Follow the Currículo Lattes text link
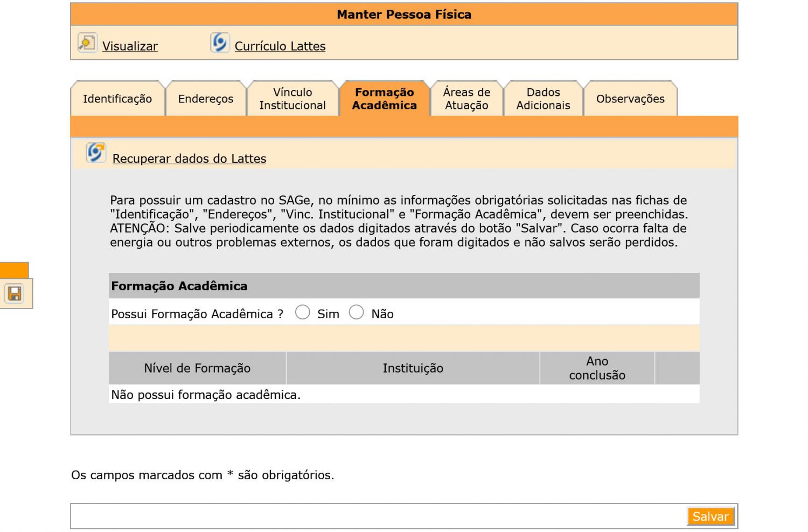Image resolution: width=808 pixels, height=532 pixels. (x=280, y=46)
